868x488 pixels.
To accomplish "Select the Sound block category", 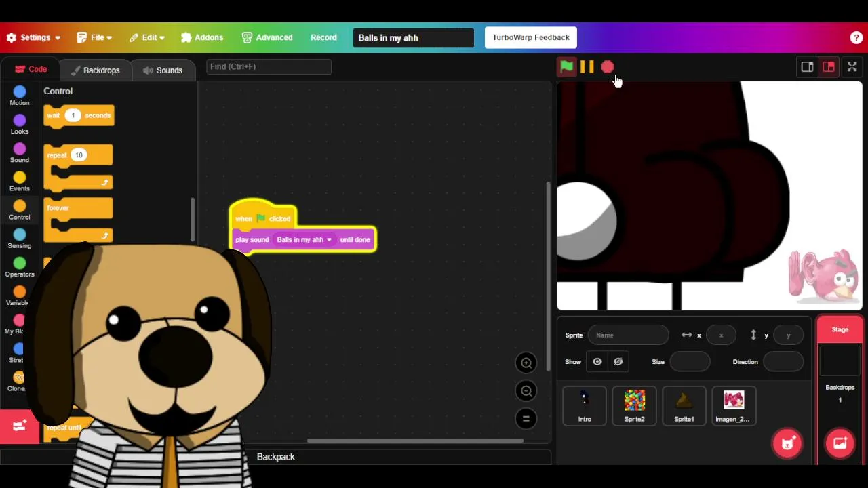I will (20, 153).
